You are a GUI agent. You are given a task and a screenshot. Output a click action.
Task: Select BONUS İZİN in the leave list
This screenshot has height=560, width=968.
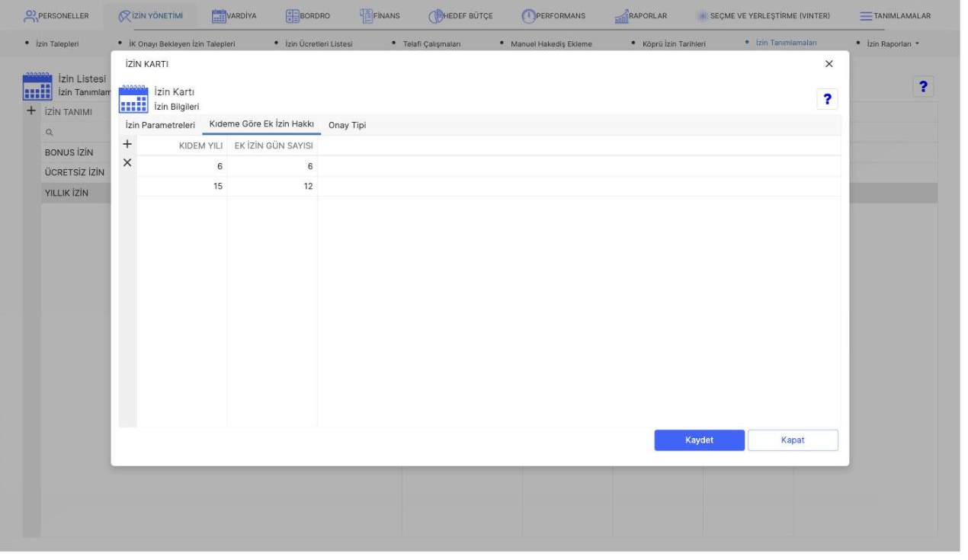[69, 152]
